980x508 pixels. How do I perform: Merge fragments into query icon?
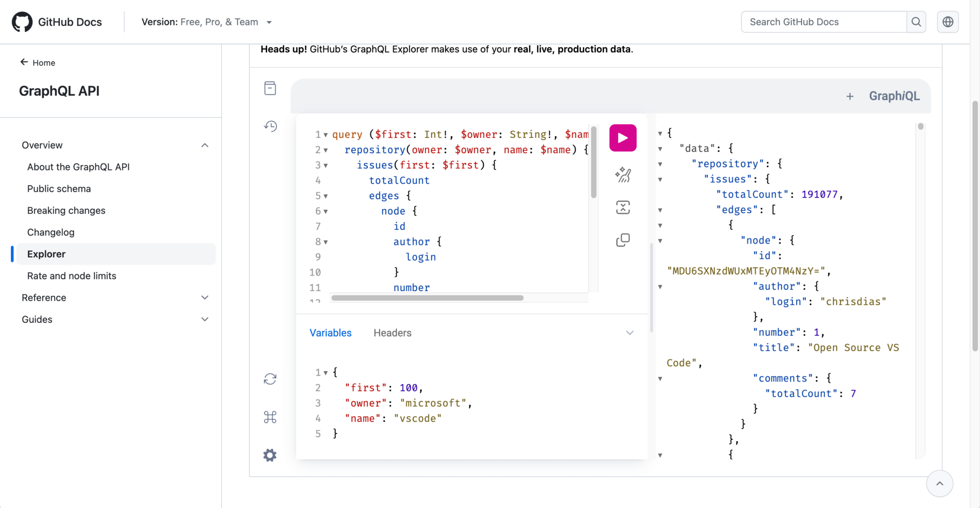[623, 207]
